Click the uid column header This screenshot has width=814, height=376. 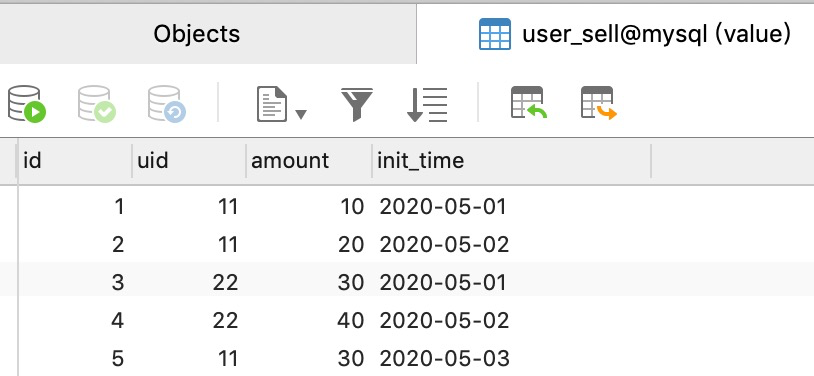click(x=189, y=160)
